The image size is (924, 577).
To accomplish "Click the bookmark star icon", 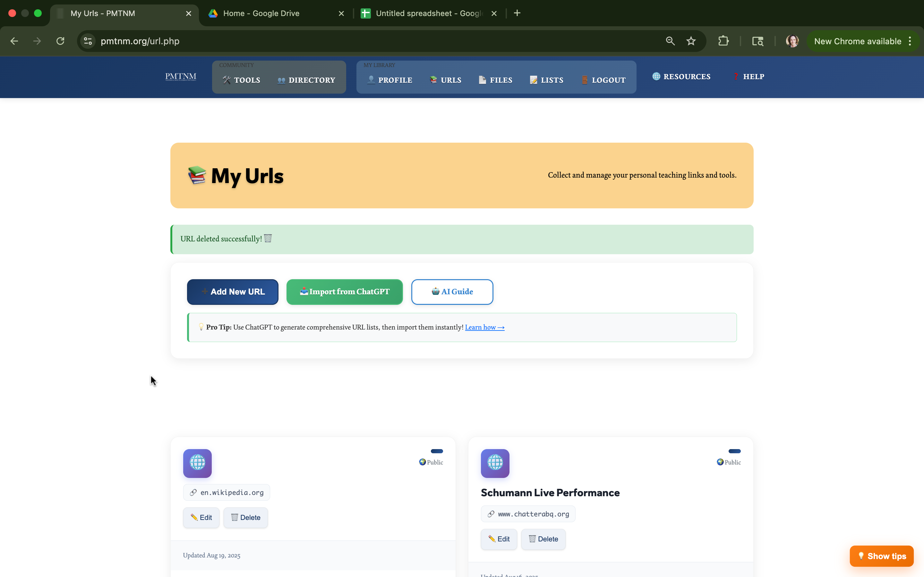I will click(691, 41).
